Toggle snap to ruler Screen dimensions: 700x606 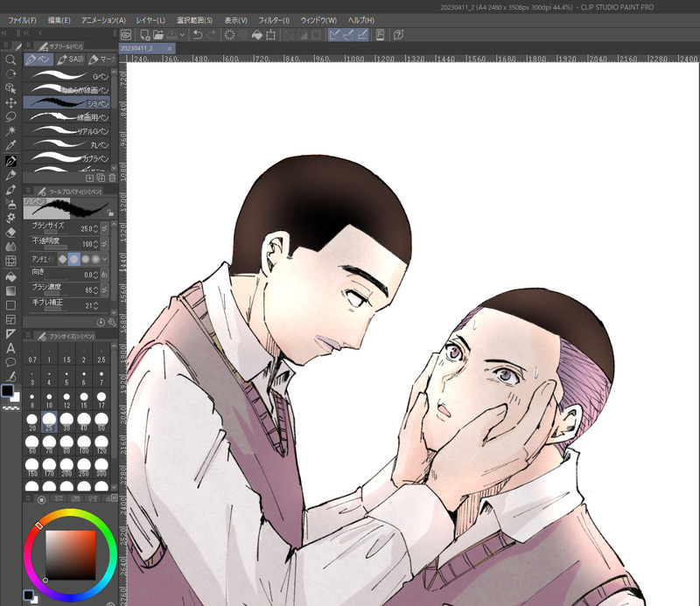pos(334,35)
